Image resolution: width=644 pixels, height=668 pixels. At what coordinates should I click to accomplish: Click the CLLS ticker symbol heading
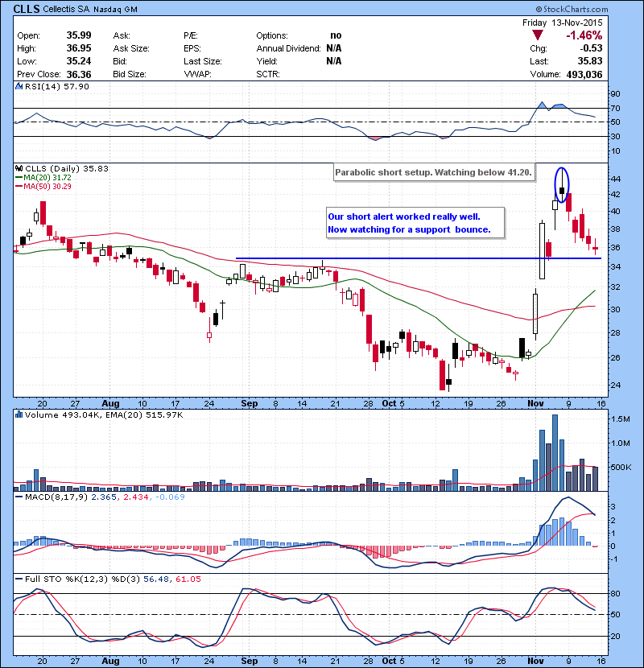[27, 9]
